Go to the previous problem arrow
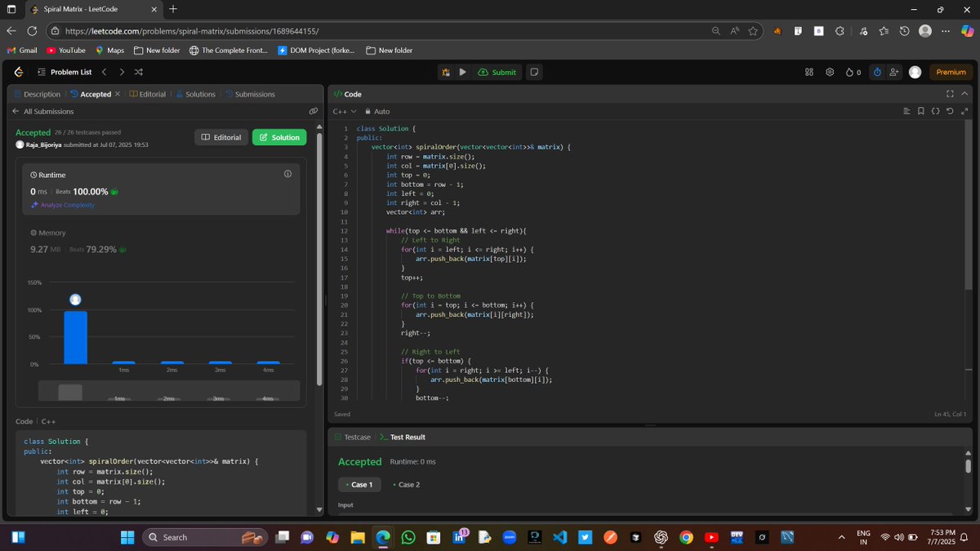This screenshot has width=980, height=551. point(104,72)
